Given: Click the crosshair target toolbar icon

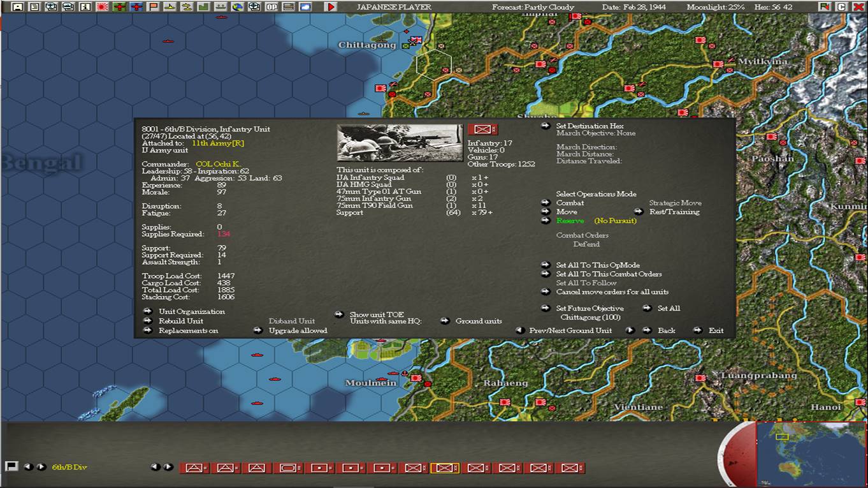Looking at the screenshot, I should pos(254,7).
